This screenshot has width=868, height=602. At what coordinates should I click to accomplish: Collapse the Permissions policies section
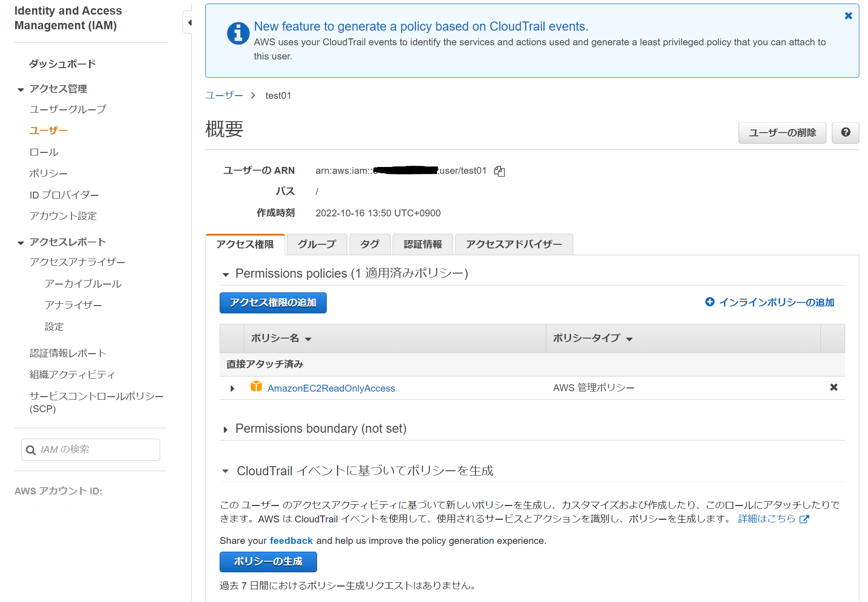coord(226,274)
